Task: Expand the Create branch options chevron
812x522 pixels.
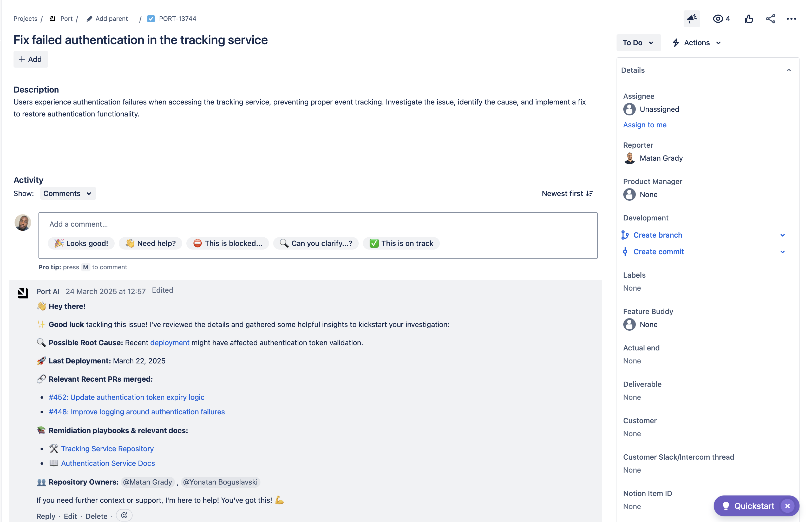Action: [x=783, y=235]
